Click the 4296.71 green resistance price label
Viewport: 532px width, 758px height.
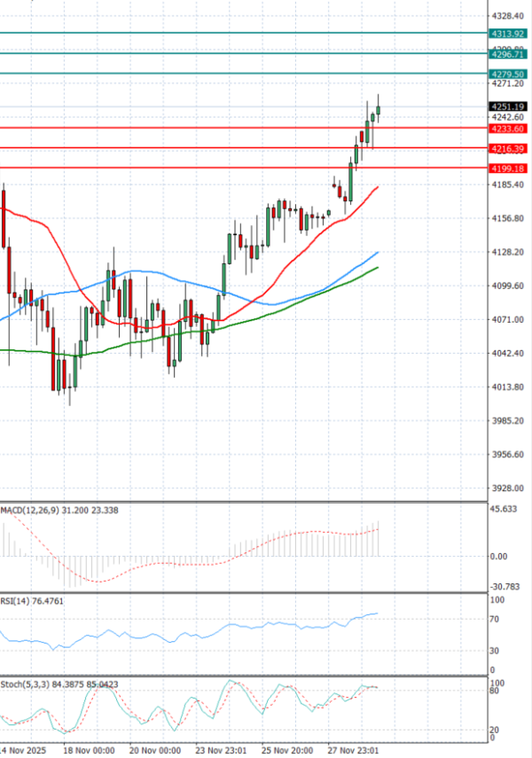click(x=509, y=54)
